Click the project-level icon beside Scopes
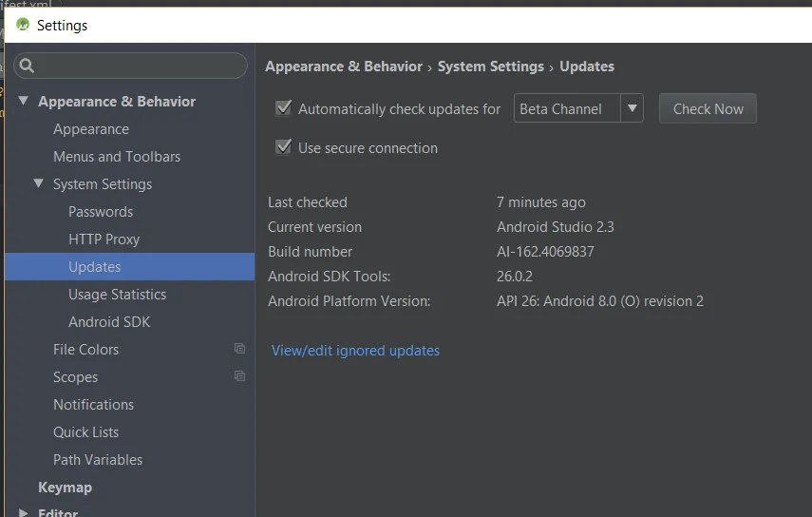Image resolution: width=812 pixels, height=517 pixels. (239, 376)
